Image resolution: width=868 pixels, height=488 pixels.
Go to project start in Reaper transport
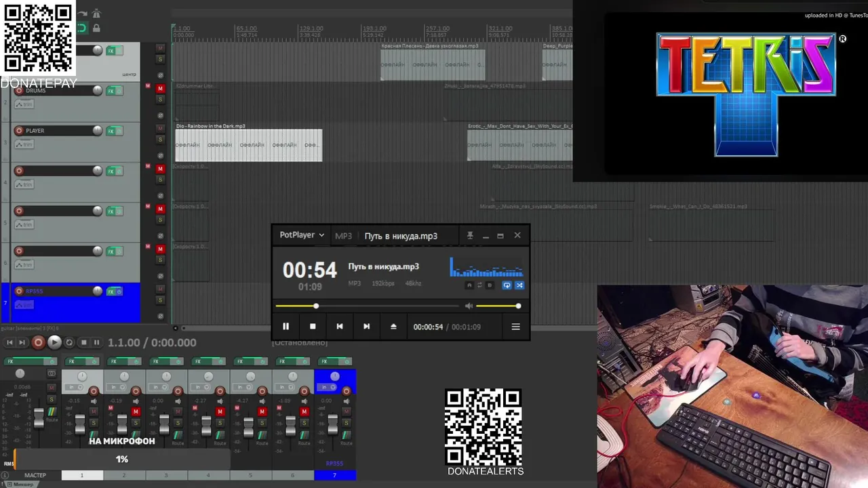tap(9, 343)
